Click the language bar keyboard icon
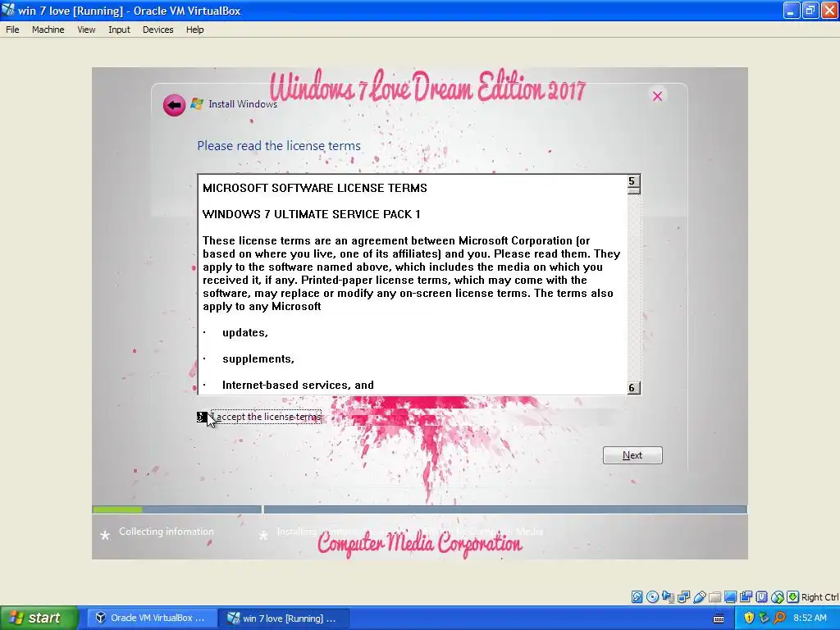 (719, 619)
